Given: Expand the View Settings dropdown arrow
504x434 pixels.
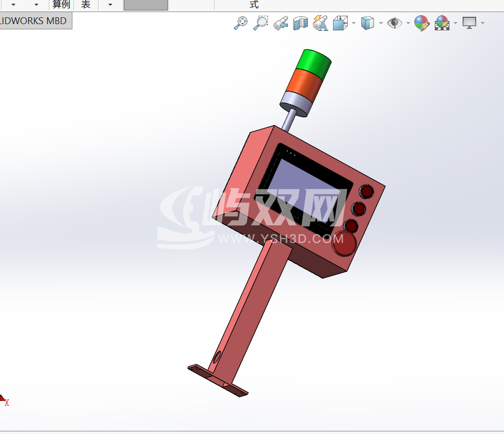Looking at the screenshot, I should point(483,23).
